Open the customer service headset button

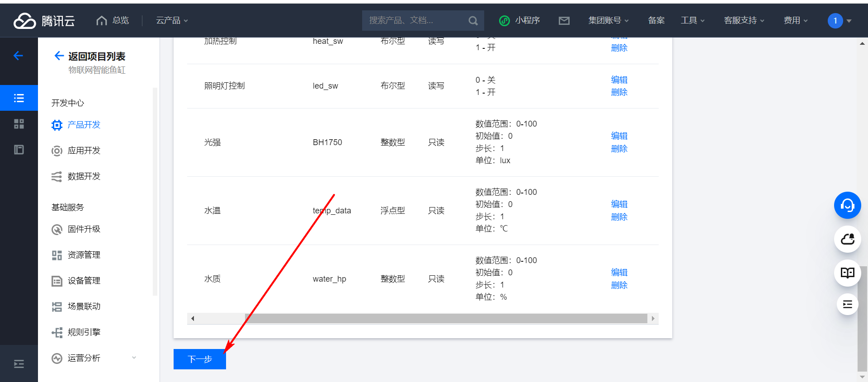point(847,205)
